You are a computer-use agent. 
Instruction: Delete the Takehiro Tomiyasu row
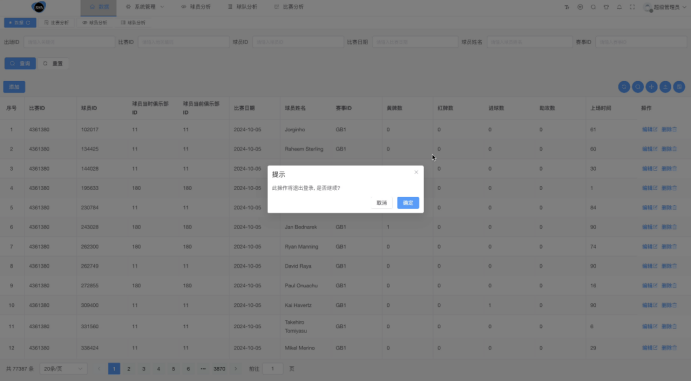pos(669,326)
